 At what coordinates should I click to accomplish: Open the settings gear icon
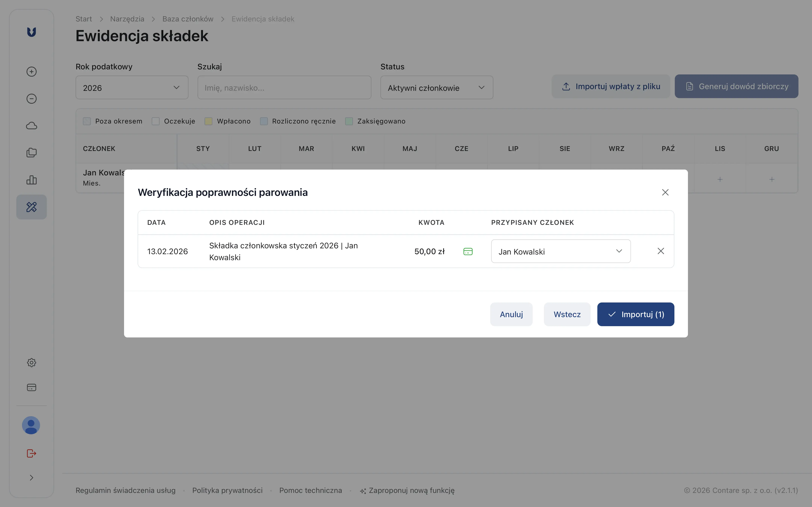(x=32, y=362)
